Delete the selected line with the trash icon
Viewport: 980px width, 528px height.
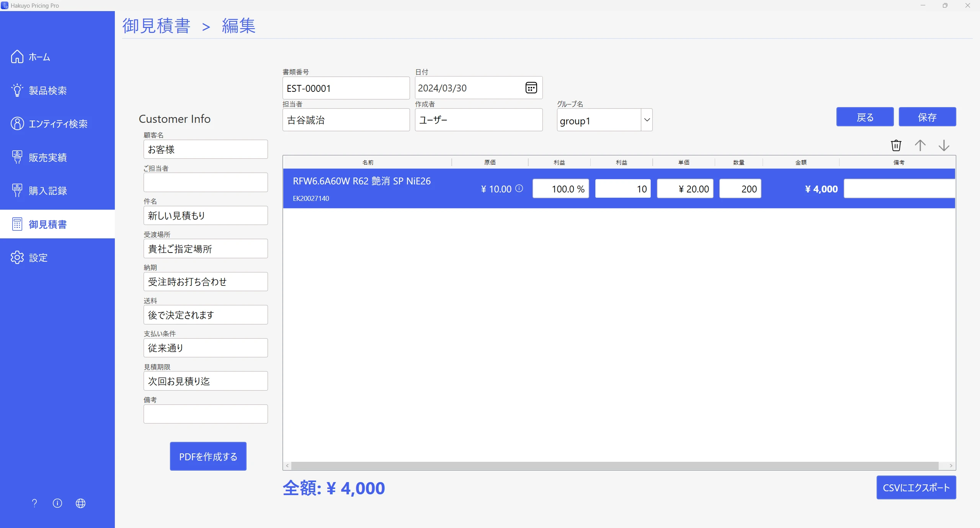point(896,145)
